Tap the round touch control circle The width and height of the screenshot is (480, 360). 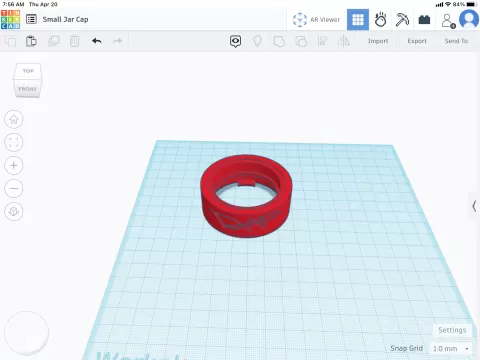[x=27, y=333]
